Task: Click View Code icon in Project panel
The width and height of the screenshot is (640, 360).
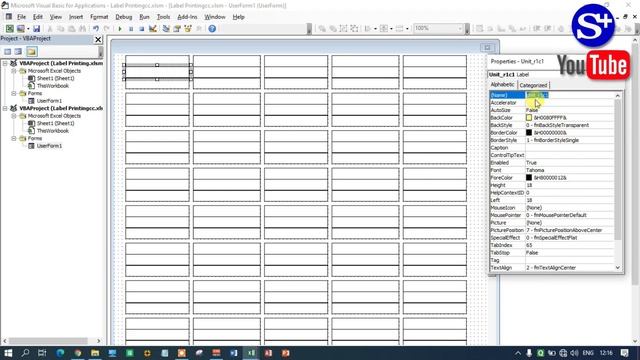Action: click(8, 51)
